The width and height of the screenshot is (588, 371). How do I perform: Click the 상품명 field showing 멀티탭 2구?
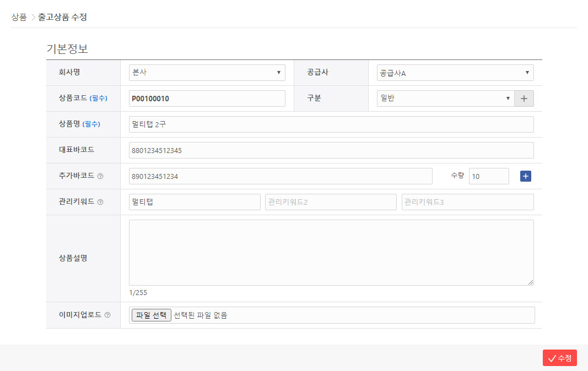click(331, 124)
